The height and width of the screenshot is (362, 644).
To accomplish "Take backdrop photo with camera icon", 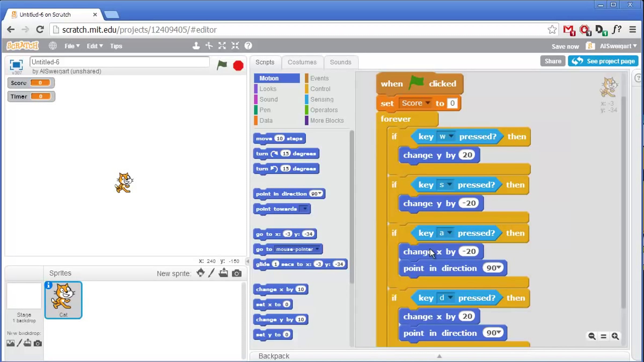I will [38, 343].
